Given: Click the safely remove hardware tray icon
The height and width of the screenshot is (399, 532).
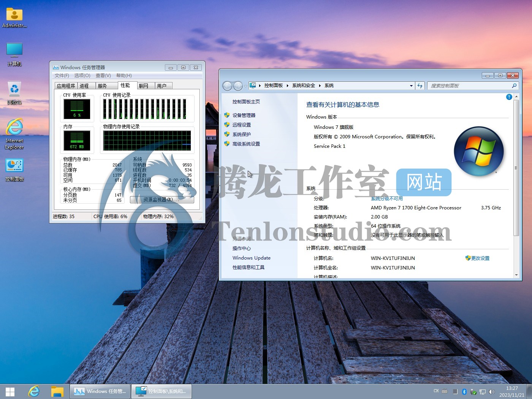Looking at the screenshot, I should coord(473,391).
